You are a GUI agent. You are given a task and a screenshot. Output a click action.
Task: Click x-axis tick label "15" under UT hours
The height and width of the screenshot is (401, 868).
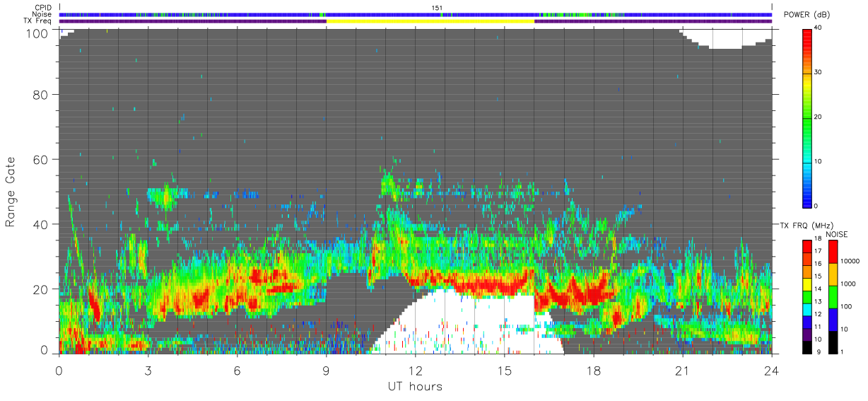(504, 370)
